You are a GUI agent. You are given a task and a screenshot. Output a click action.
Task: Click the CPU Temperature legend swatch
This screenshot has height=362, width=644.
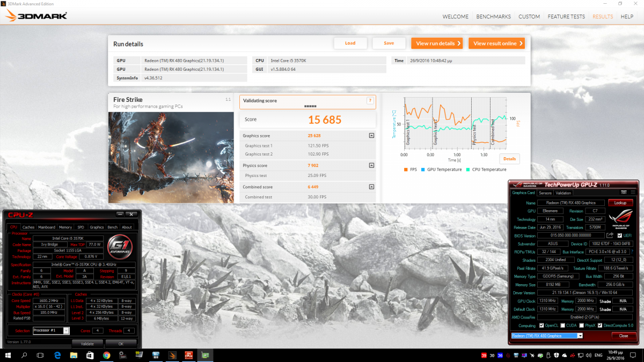click(x=468, y=169)
